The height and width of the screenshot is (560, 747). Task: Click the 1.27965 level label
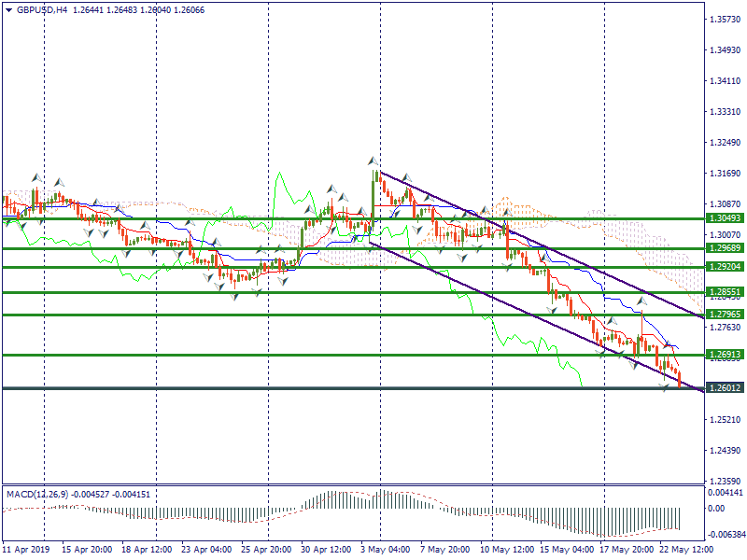click(x=725, y=315)
